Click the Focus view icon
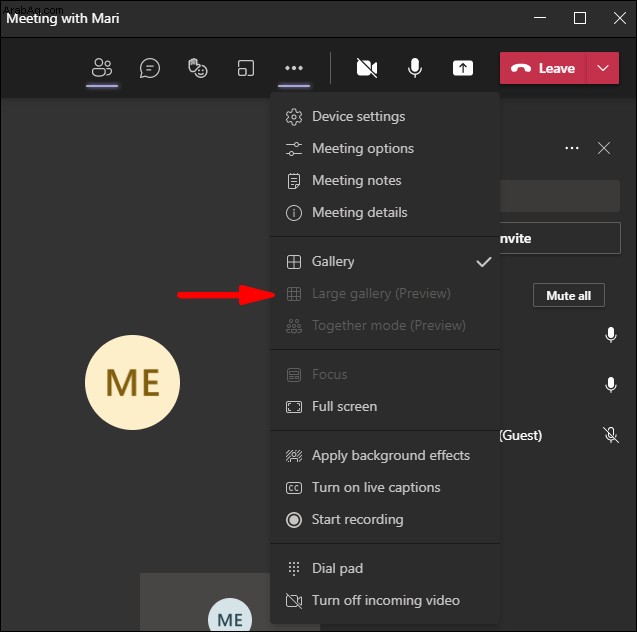The width and height of the screenshot is (637, 632). (294, 375)
